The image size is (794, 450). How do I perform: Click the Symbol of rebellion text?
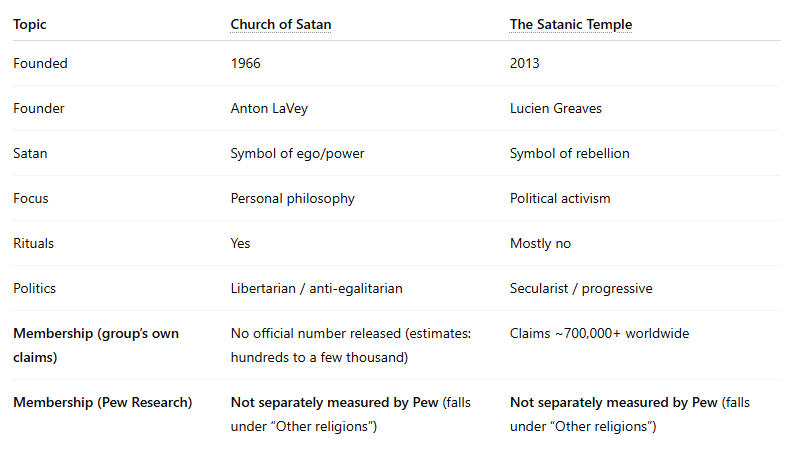pos(569,153)
